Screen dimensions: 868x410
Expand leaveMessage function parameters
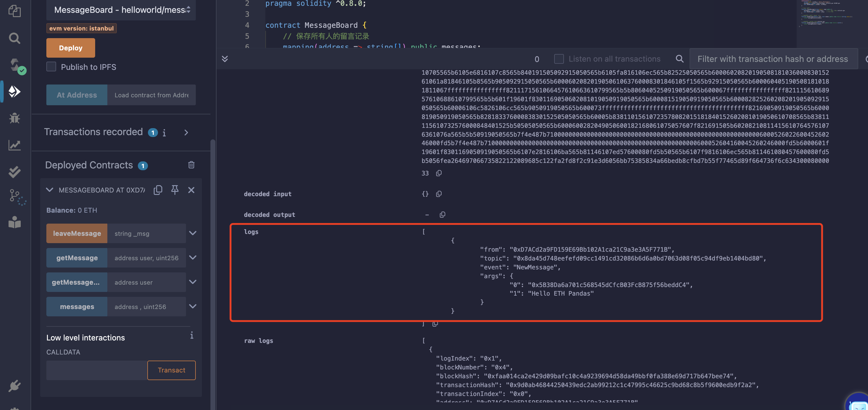click(193, 233)
